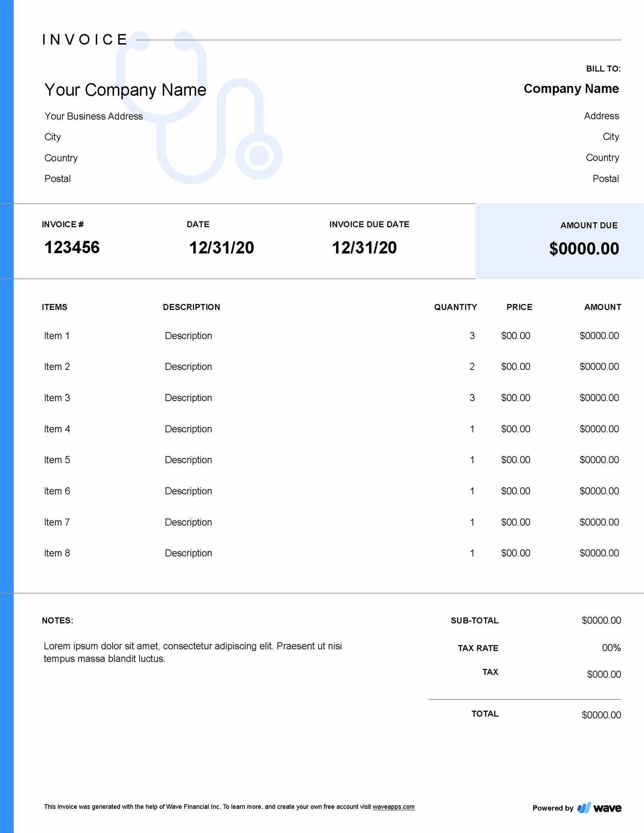The image size is (644, 833).
Task: Click Your Company Name title
Action: (x=125, y=90)
